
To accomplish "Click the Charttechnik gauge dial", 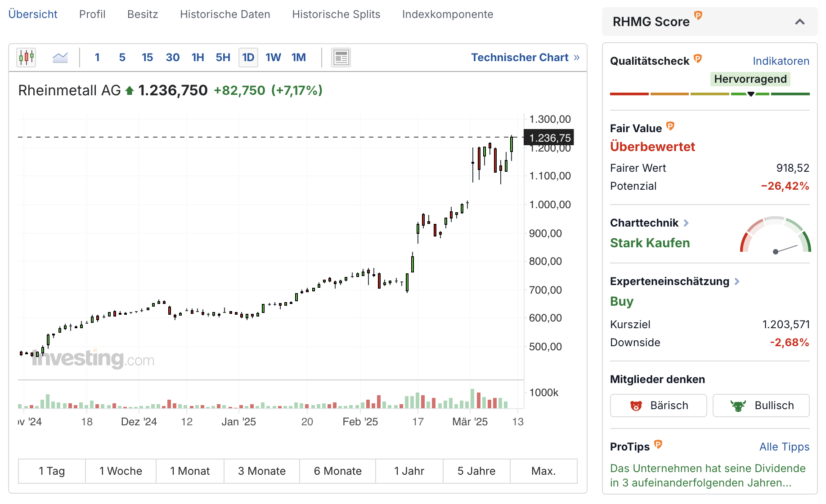I will pos(776,235).
